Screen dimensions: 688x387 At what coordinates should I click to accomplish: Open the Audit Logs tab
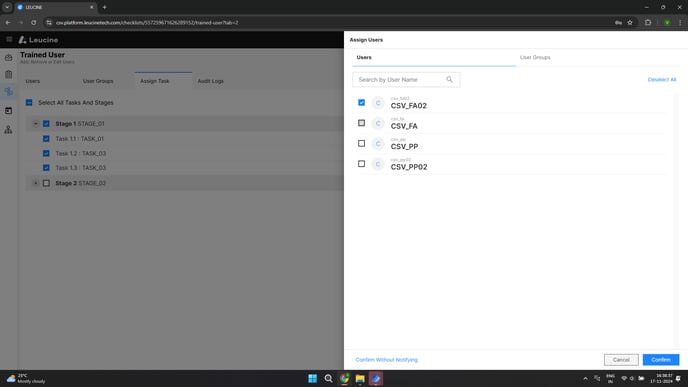click(x=211, y=81)
